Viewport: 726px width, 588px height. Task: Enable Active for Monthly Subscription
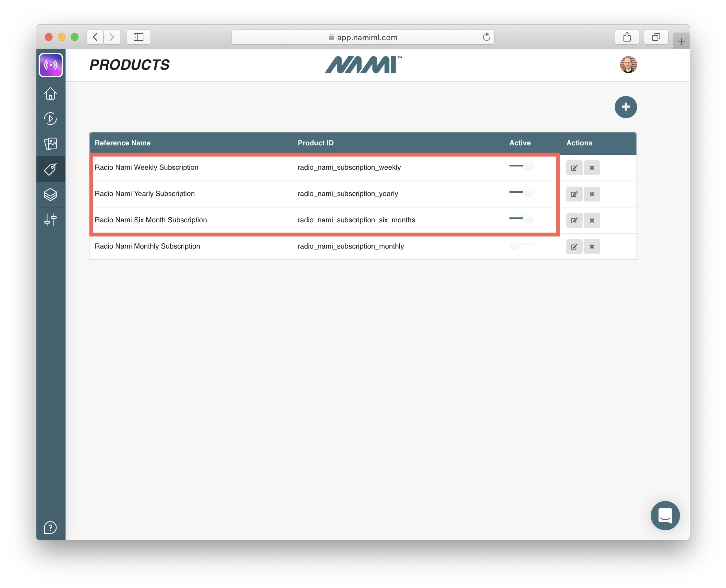pyautogui.click(x=521, y=245)
